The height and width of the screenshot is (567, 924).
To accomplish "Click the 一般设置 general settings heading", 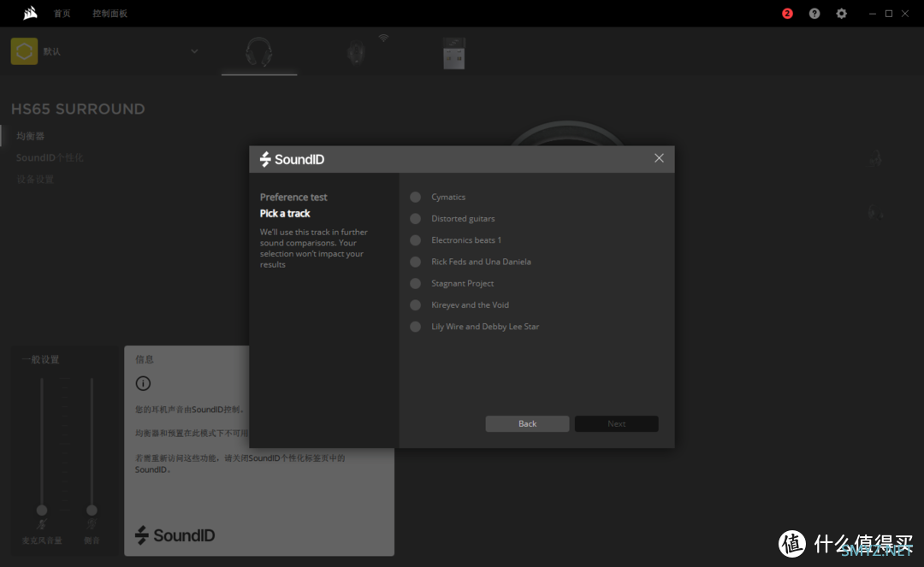I will click(41, 360).
